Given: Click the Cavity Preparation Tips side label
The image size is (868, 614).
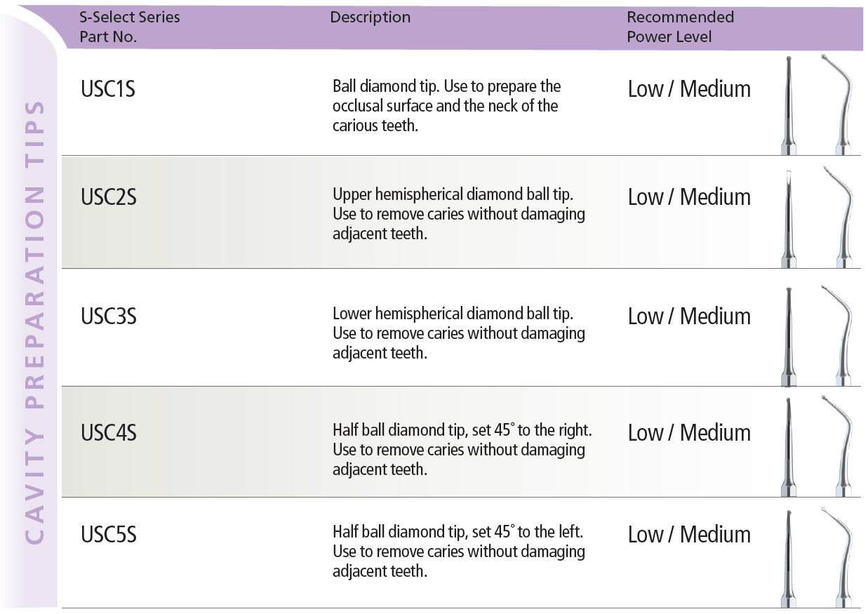Looking at the screenshot, I should tap(34, 323).
